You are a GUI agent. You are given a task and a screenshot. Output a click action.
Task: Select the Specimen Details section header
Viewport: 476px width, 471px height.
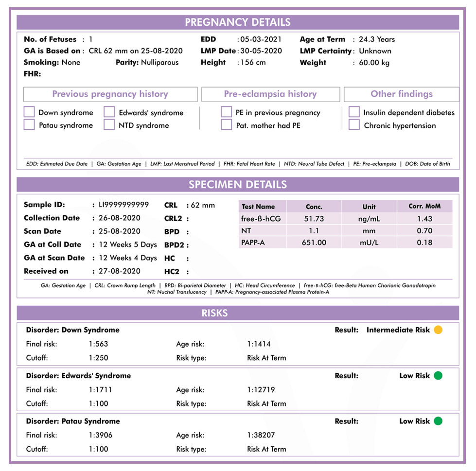(x=238, y=185)
